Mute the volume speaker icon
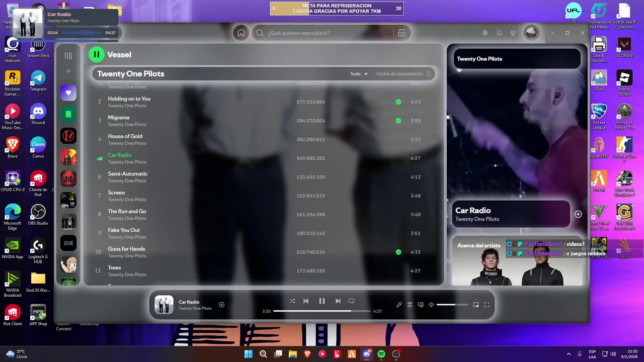The width and height of the screenshot is (644, 362). (x=431, y=305)
